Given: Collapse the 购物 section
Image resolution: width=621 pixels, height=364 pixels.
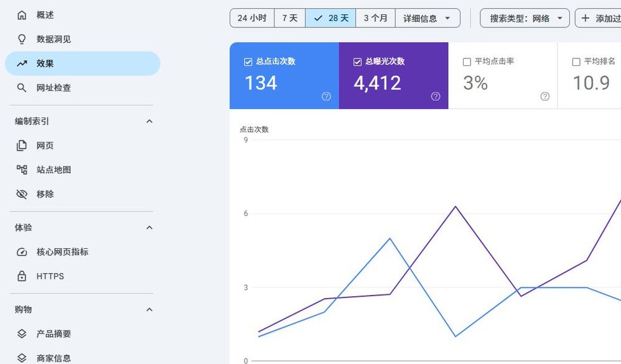Looking at the screenshot, I should click(x=149, y=309).
